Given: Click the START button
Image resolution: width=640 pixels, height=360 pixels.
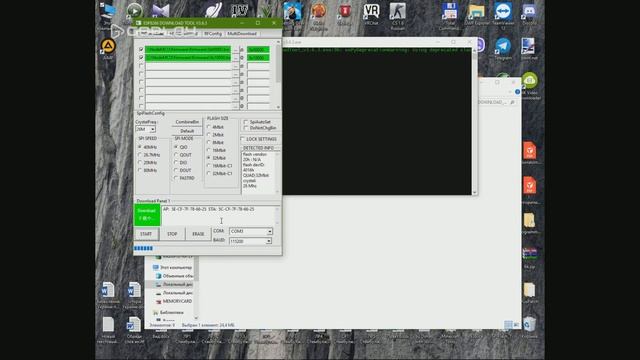Looking at the screenshot, I should tap(146, 234).
